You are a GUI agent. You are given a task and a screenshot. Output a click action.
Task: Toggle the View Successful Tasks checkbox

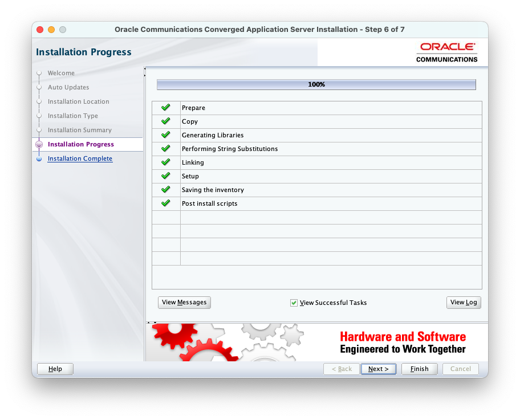(x=294, y=303)
